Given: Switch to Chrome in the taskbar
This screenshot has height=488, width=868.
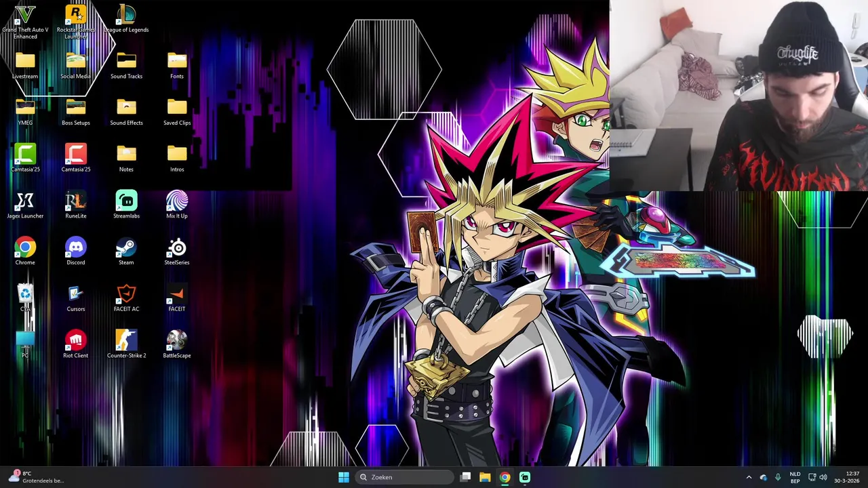Looking at the screenshot, I should [x=505, y=477].
